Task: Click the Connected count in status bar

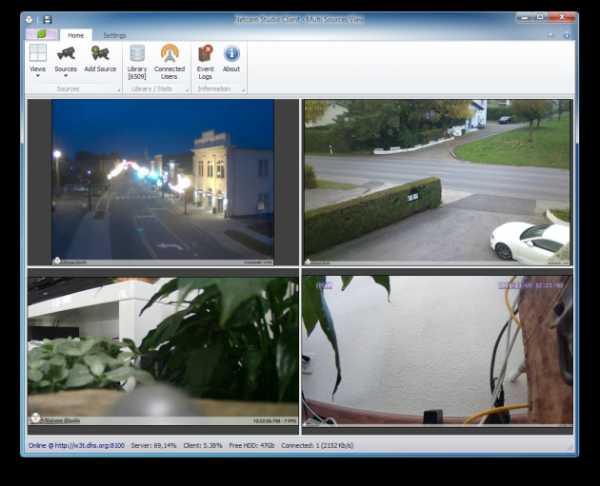Action: pos(319,445)
